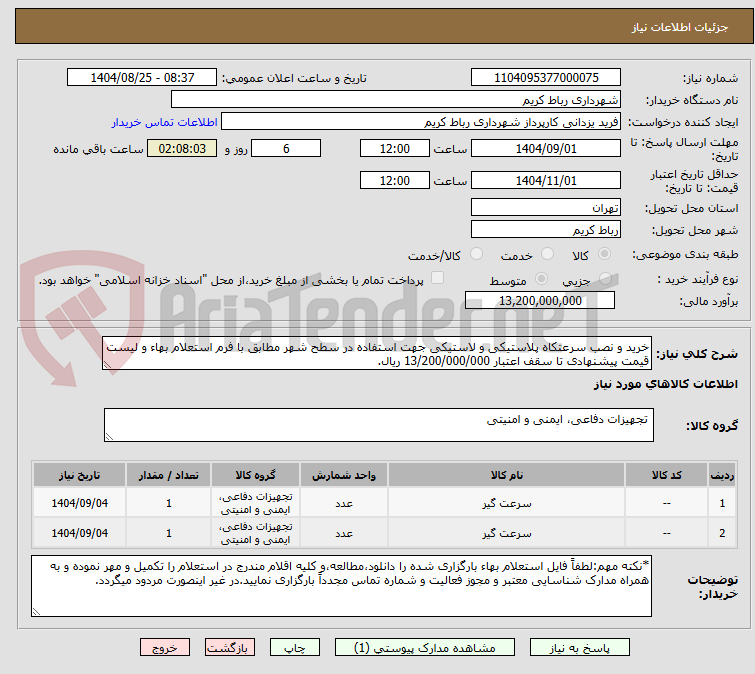Image resolution: width=755 pixels, height=674 pixels.
Task: Click the واحد شمارش column header
Action: click(344, 475)
